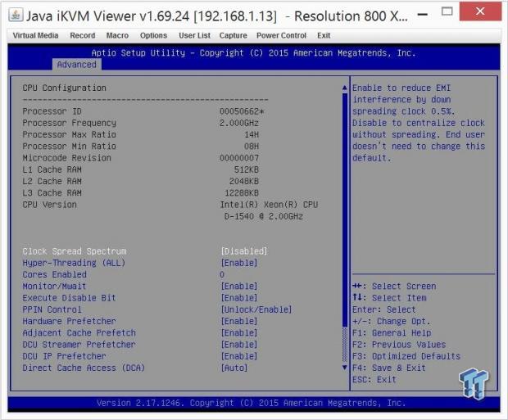Viewport: 508px width, 420px height.
Task: Click the Processor Max Ratio 14H value
Action: pyautogui.click(x=252, y=135)
